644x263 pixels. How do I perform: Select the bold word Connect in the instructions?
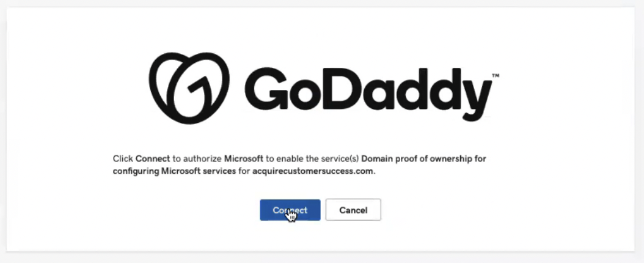click(153, 158)
